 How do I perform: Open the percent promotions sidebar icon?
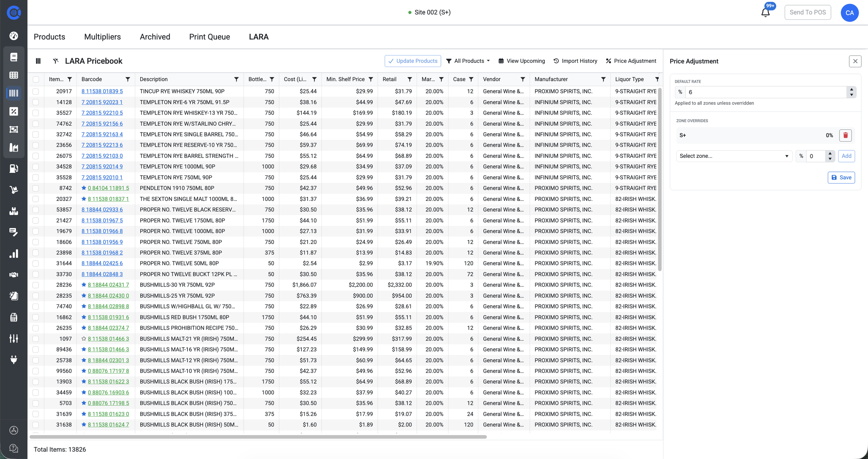click(x=14, y=111)
